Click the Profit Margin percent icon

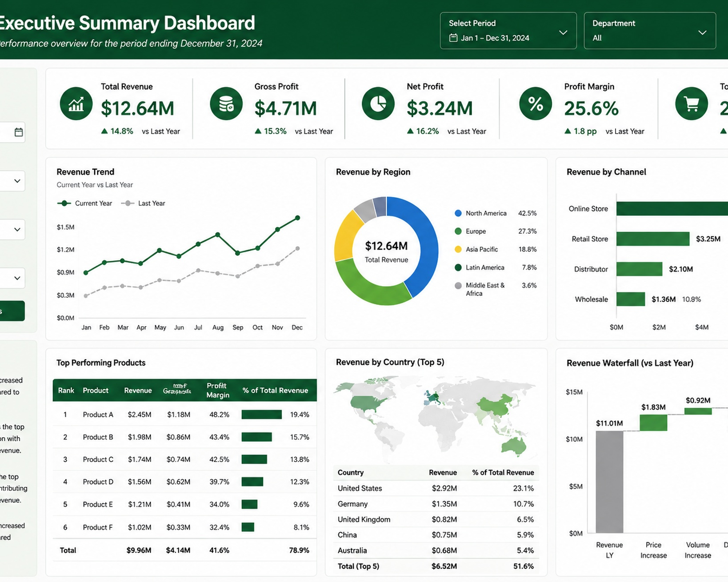point(536,104)
